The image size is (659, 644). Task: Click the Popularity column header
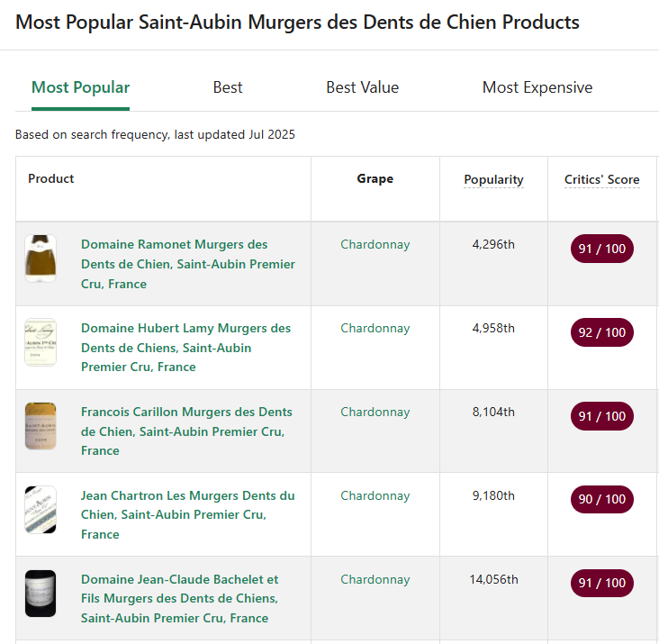493,179
